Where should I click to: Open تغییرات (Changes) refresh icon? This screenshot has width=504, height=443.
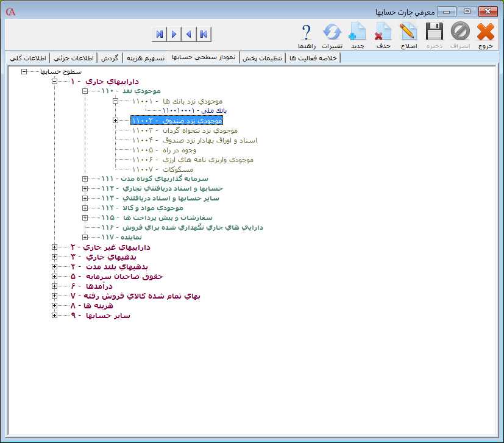(x=332, y=35)
